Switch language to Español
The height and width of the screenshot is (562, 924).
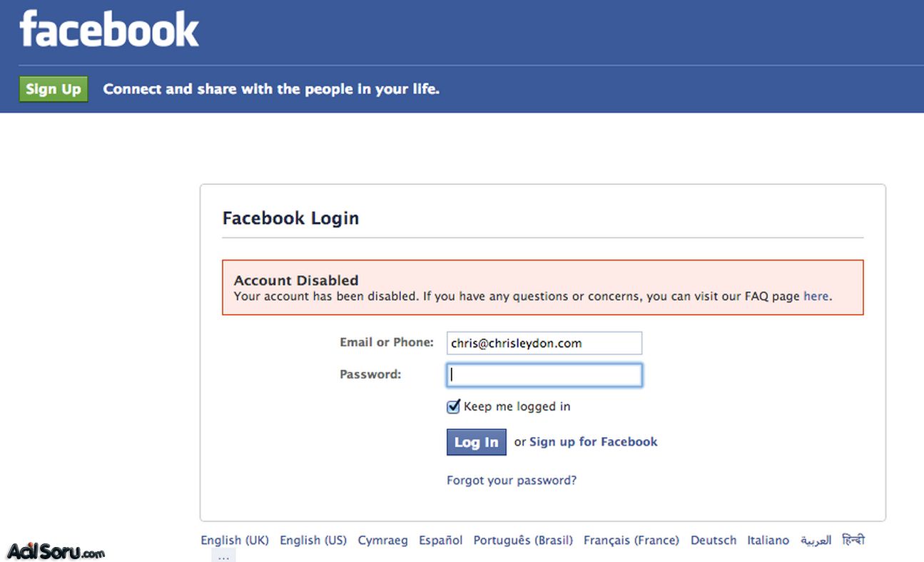(x=441, y=541)
